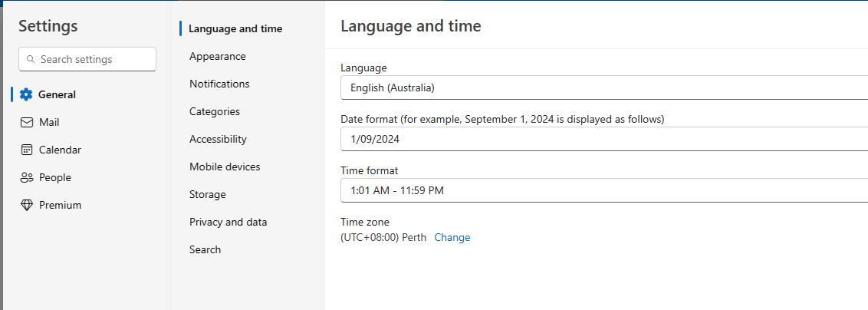
Task: Expand the Date format dropdown
Action: (604, 139)
